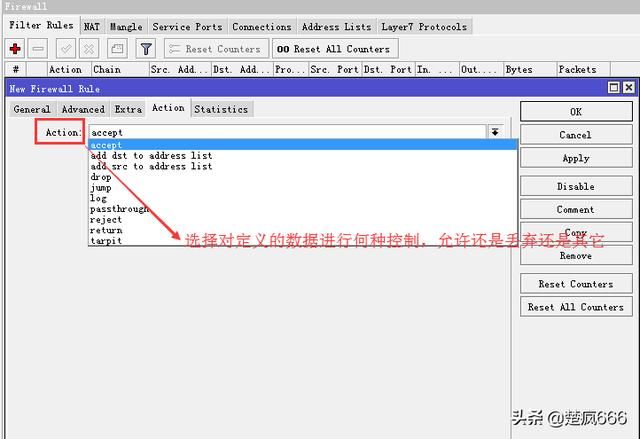The width and height of the screenshot is (640, 439).
Task: Click the Action input field showing accept
Action: point(287,133)
